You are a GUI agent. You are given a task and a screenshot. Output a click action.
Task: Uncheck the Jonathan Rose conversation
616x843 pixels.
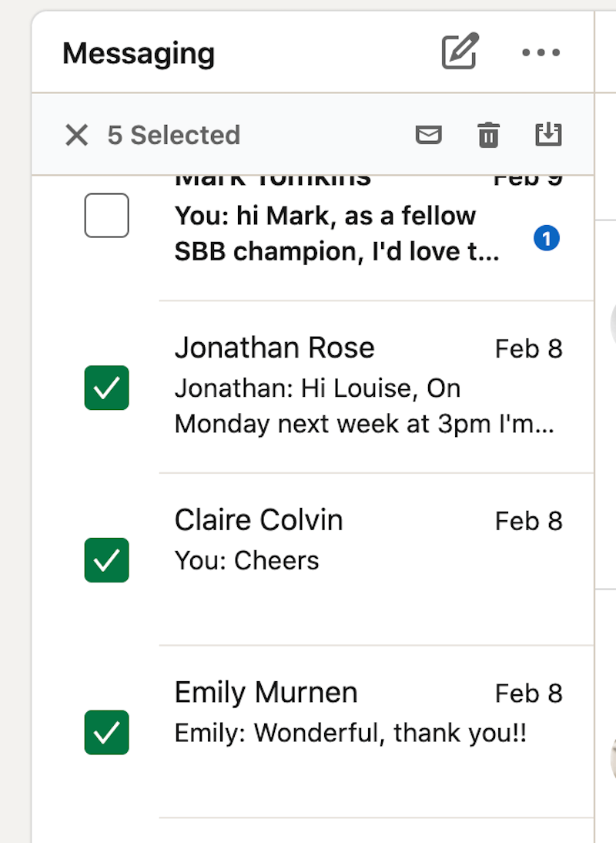point(106,388)
